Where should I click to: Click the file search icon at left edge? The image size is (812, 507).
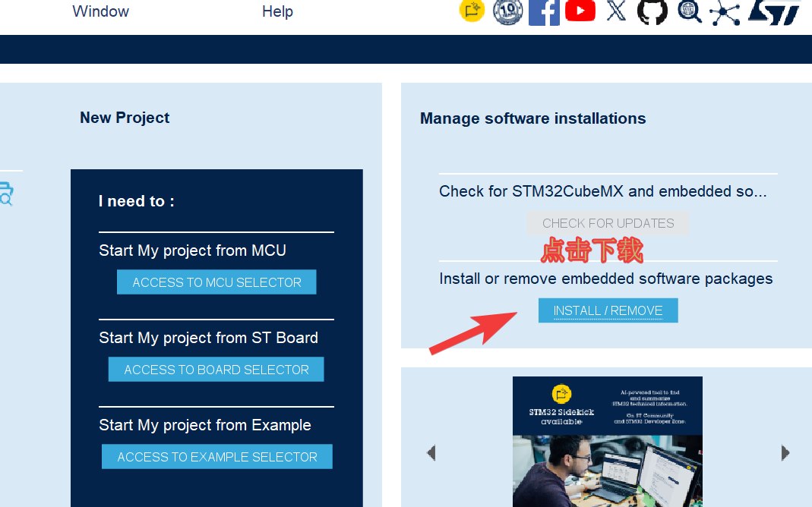point(6,194)
